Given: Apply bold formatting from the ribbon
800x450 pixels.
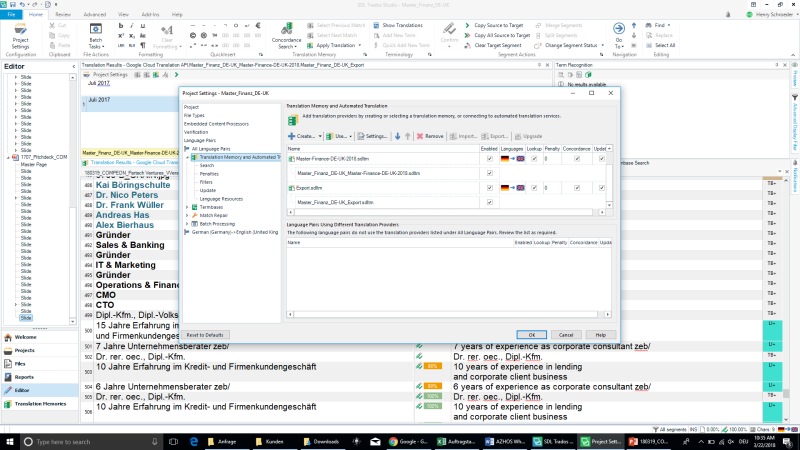Looking at the screenshot, I should point(121,26).
